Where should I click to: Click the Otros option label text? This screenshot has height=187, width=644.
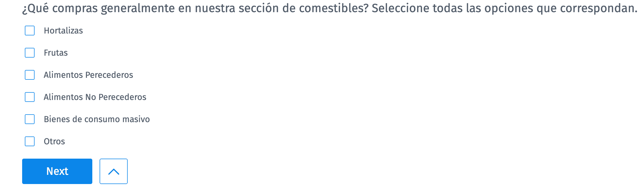tap(55, 141)
